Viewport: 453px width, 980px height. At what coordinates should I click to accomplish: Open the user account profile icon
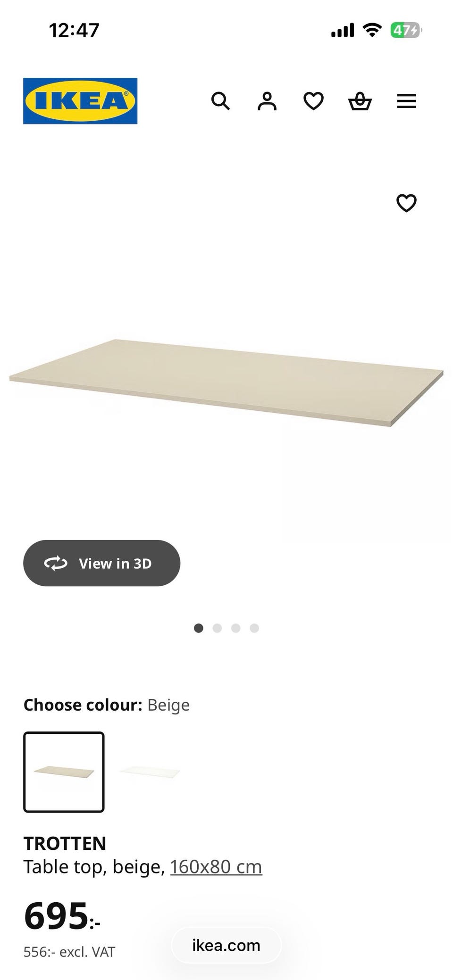[267, 101]
